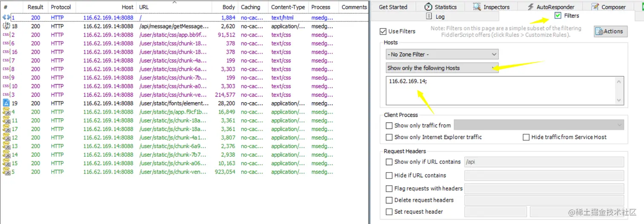Screen dimensions: 644x224
Task: Open the Show only the following Hosts dropdown
Action: (x=442, y=68)
